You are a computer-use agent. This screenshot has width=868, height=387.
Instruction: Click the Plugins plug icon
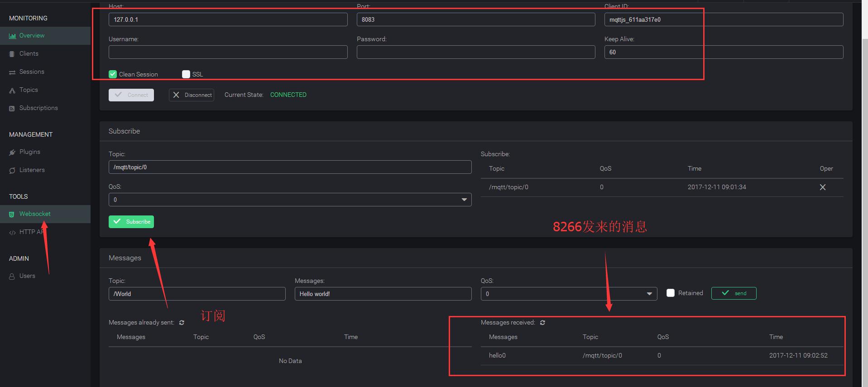pos(12,152)
